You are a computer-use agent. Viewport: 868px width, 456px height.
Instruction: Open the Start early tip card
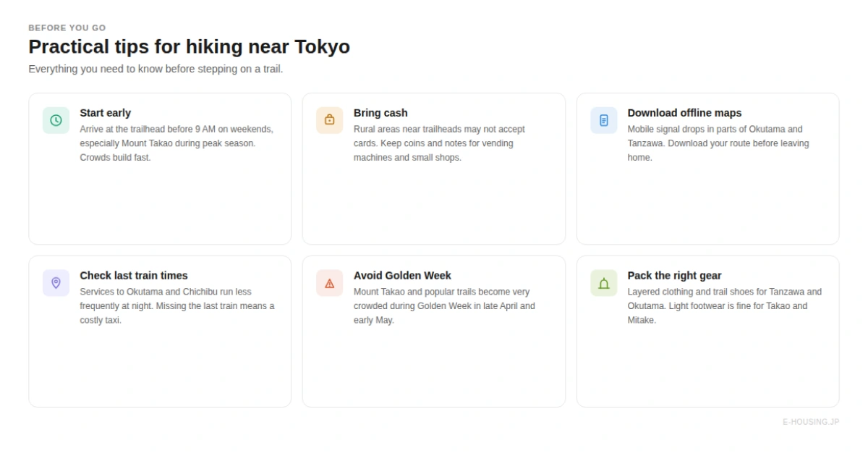159,168
